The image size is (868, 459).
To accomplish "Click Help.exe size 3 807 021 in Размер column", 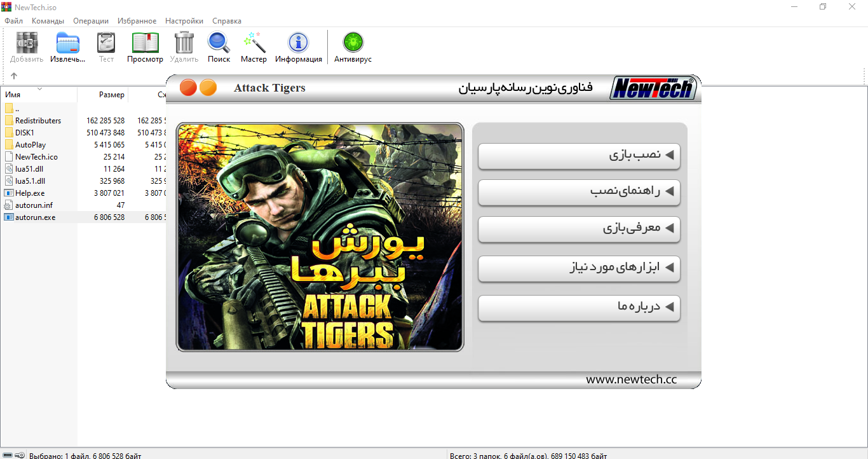I will 108,193.
